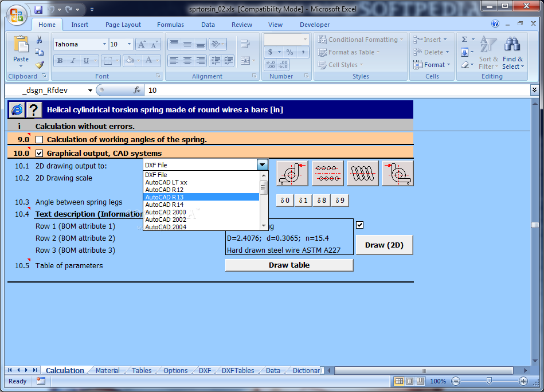This screenshot has height=392, width=544.
Task: Click dropdown list scroll down arrow
Action: click(264, 226)
